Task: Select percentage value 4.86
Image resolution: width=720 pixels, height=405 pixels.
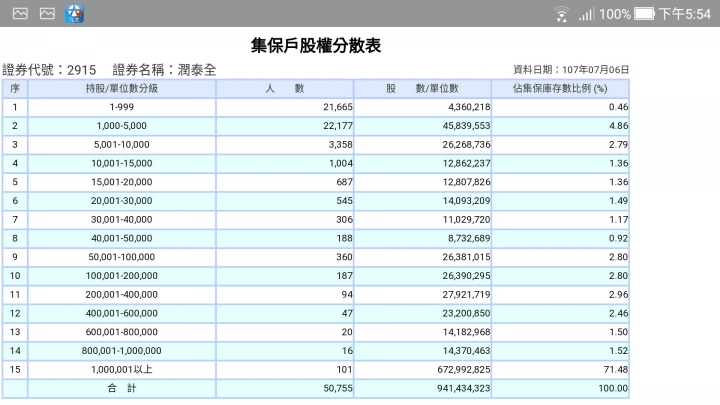Action: pos(618,126)
